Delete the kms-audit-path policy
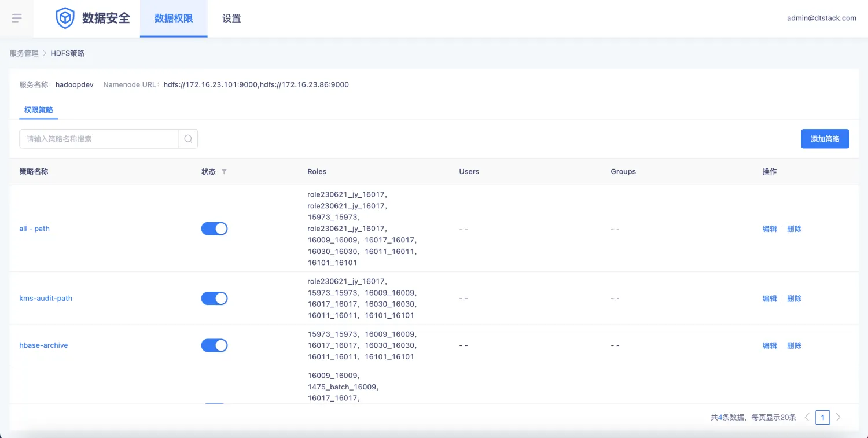The width and height of the screenshot is (868, 438). [x=795, y=299]
